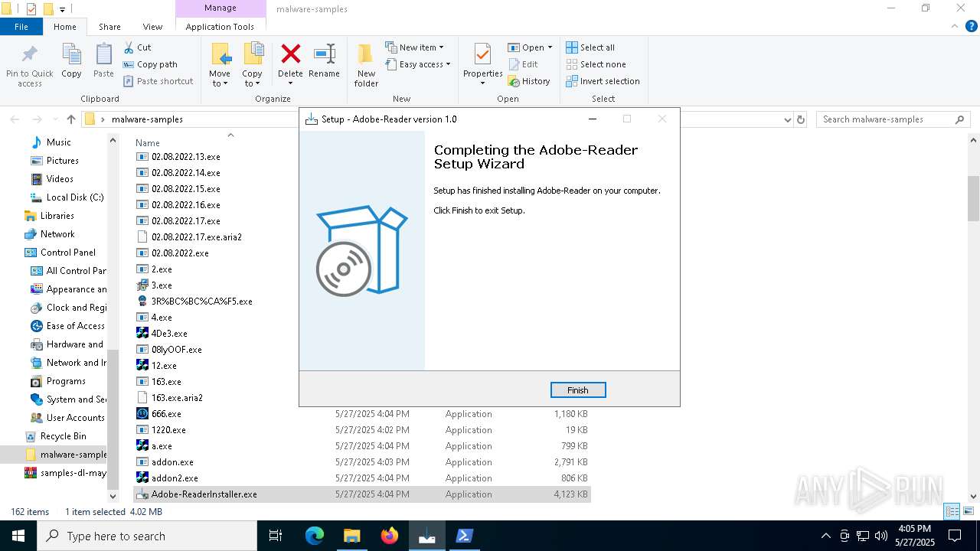This screenshot has height=551, width=980.
Task: Switch to the Home ribbon tab
Action: (65, 27)
